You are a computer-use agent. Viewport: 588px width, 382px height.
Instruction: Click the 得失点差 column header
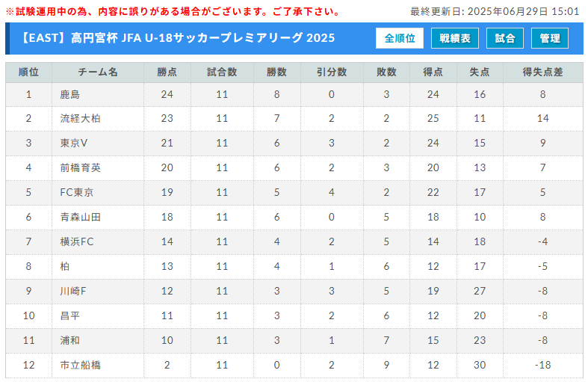pos(542,72)
